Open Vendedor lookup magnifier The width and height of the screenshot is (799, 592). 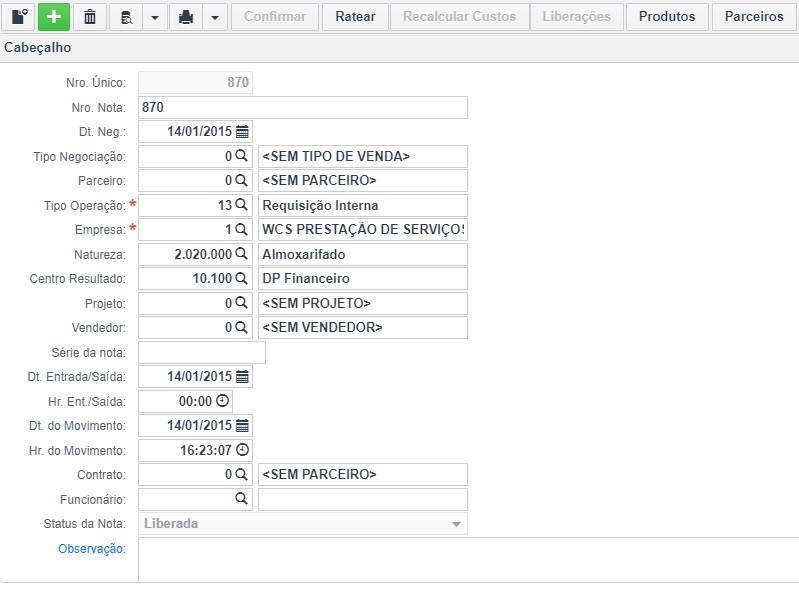pos(242,327)
